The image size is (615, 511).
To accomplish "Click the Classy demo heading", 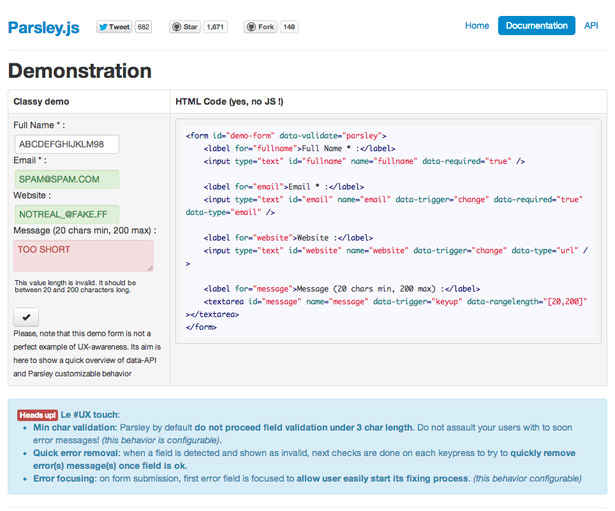I will point(41,102).
